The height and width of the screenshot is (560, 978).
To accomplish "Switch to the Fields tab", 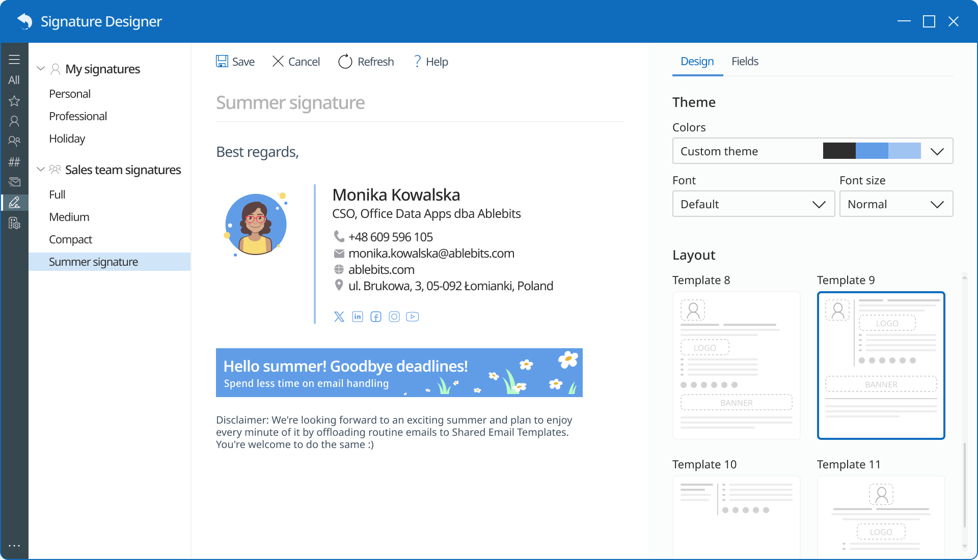I will (x=745, y=61).
